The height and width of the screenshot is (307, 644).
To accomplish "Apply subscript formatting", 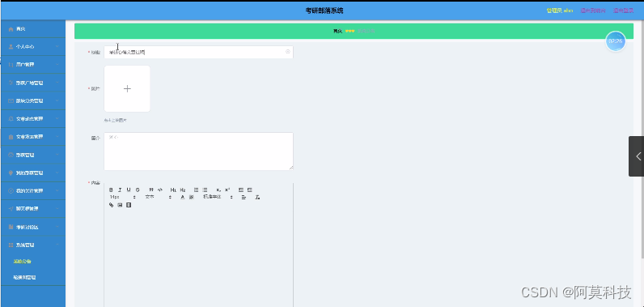I will tap(218, 190).
